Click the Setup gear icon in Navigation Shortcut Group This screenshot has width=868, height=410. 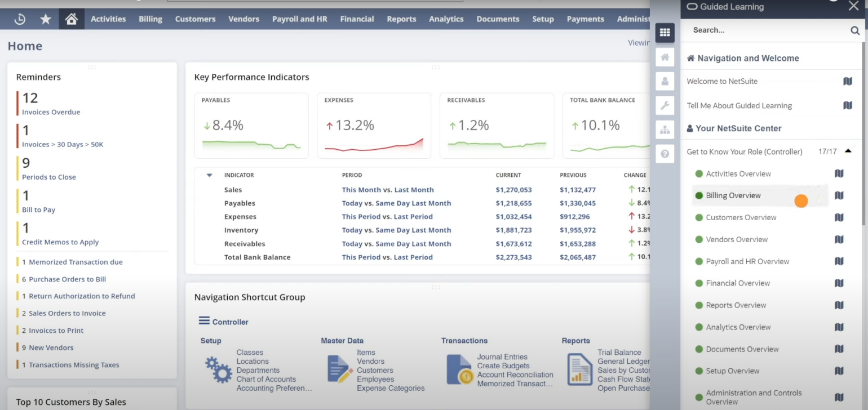click(x=218, y=369)
